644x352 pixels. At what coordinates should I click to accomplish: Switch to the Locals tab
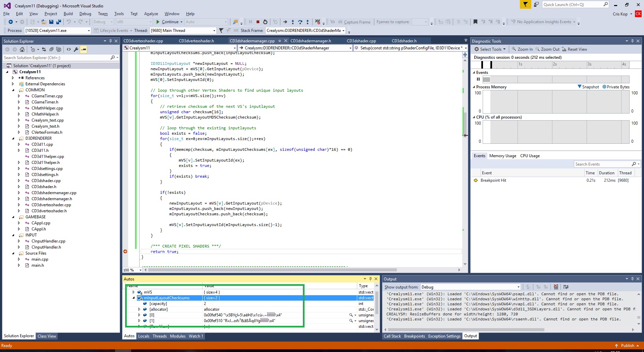pos(144,336)
